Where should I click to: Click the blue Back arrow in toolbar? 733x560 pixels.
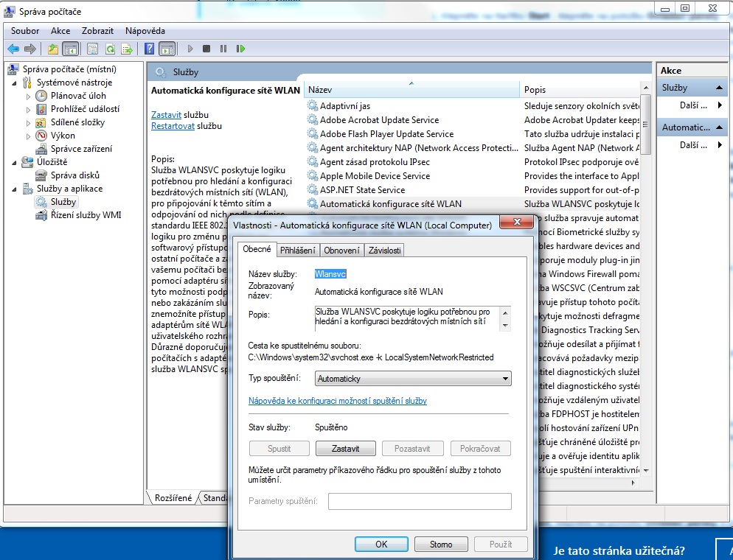point(13,49)
